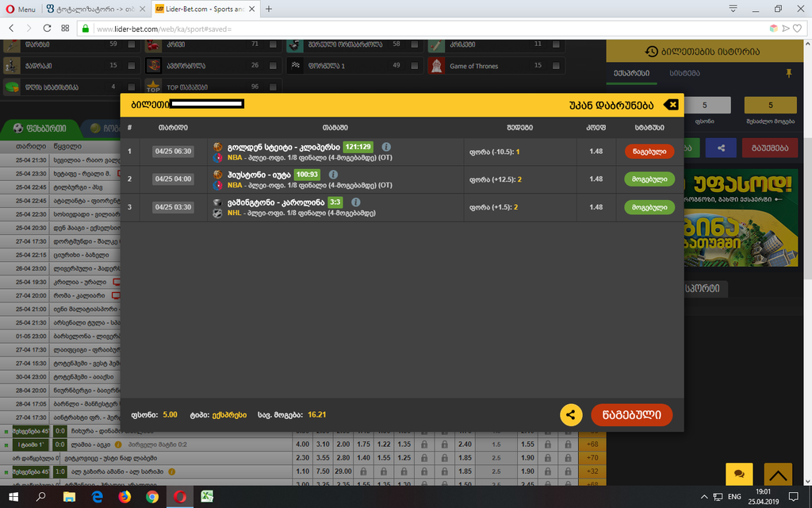The height and width of the screenshot is (508, 812).
Task: Click the NBA league logo in Houston row
Action: coord(217,185)
